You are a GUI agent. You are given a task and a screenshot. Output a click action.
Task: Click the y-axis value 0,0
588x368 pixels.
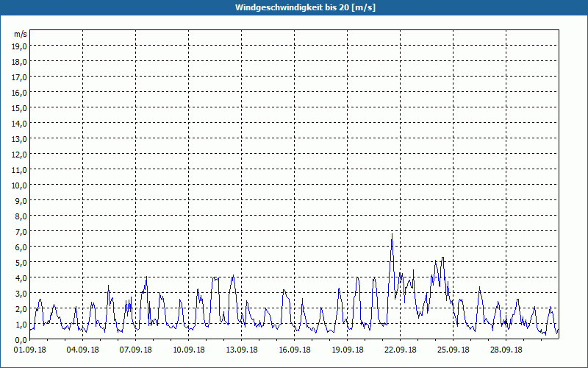click(21, 340)
